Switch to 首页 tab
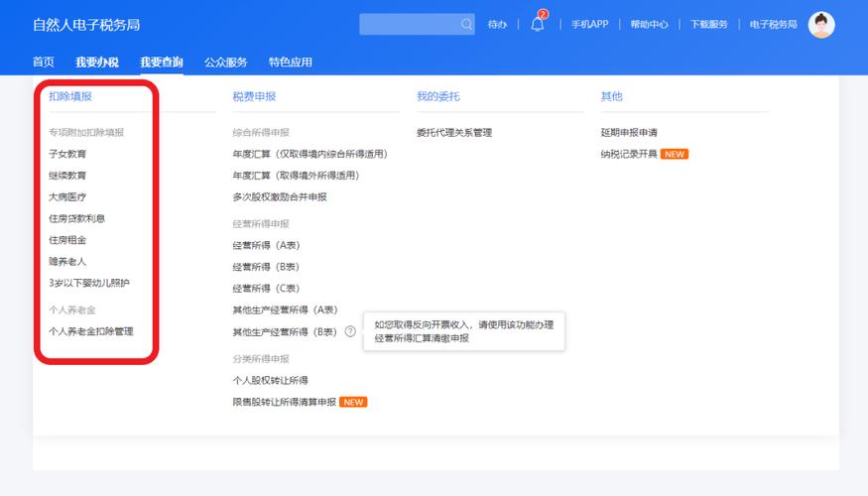 pyautogui.click(x=44, y=62)
